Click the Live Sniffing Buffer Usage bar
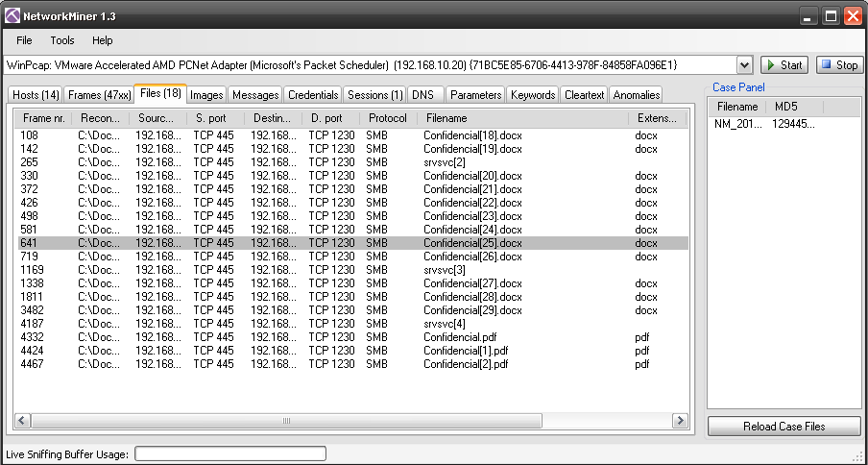 (230, 453)
